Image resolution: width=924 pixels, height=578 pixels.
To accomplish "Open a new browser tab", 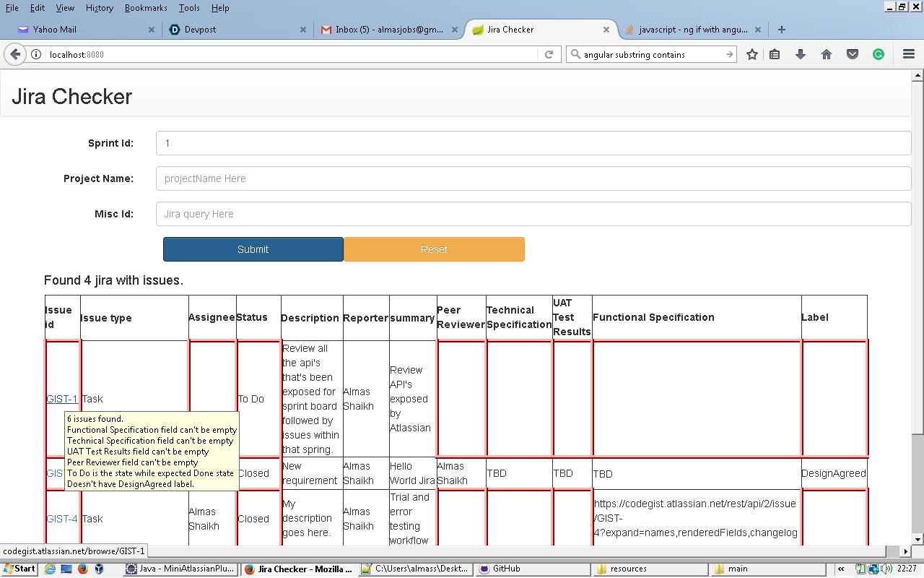I will (781, 30).
